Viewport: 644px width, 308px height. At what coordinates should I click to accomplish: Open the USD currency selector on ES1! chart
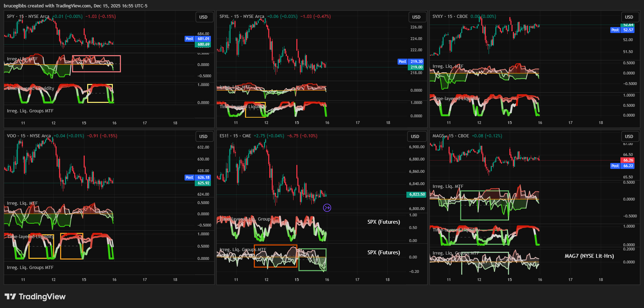tap(415, 137)
